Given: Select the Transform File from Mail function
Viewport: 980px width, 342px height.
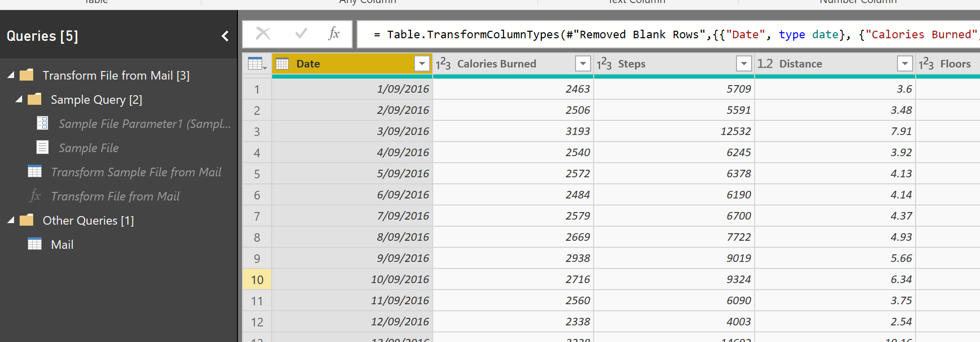Looking at the screenshot, I should pyautogui.click(x=115, y=196).
